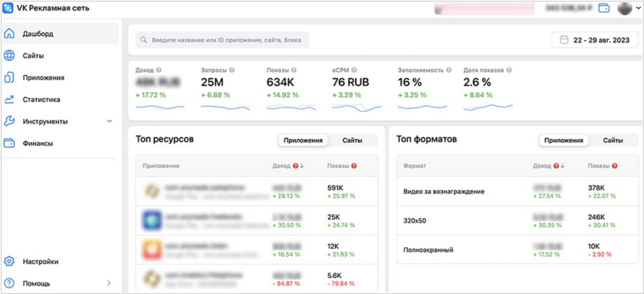Click the 320x50 format row
Screen dimensions: 644x294
coord(517,220)
